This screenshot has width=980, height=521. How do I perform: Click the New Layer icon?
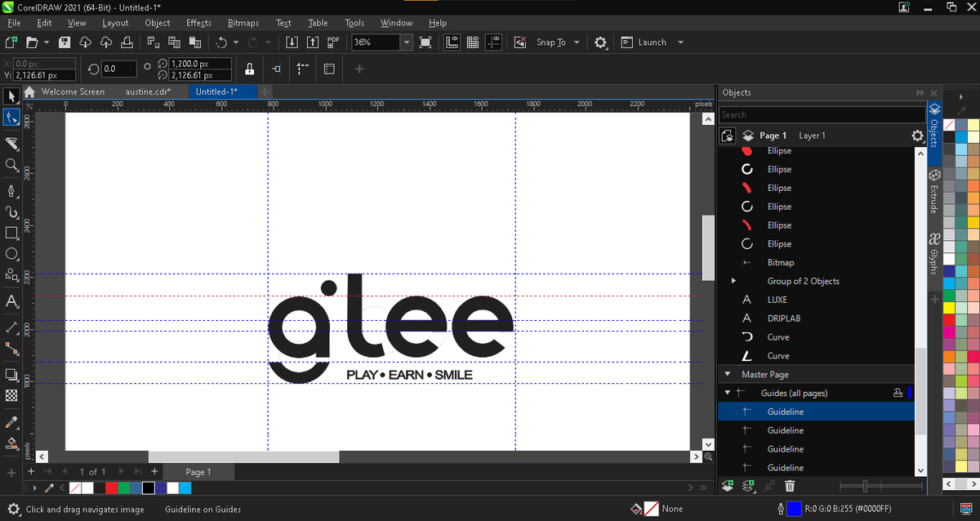coord(728,486)
